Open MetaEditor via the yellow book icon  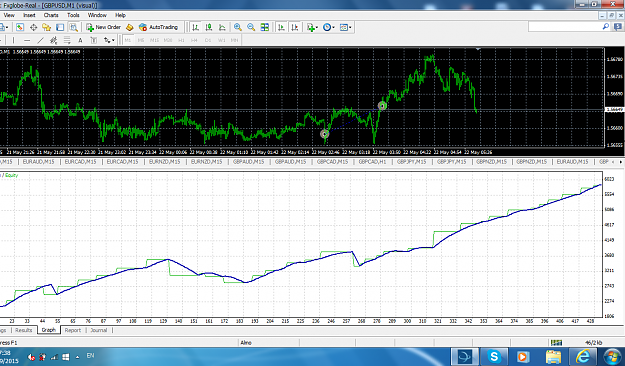coord(130,27)
